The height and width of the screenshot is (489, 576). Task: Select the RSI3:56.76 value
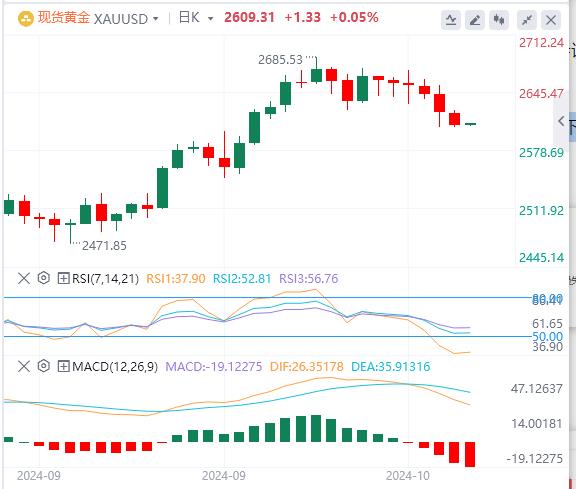[309, 278]
